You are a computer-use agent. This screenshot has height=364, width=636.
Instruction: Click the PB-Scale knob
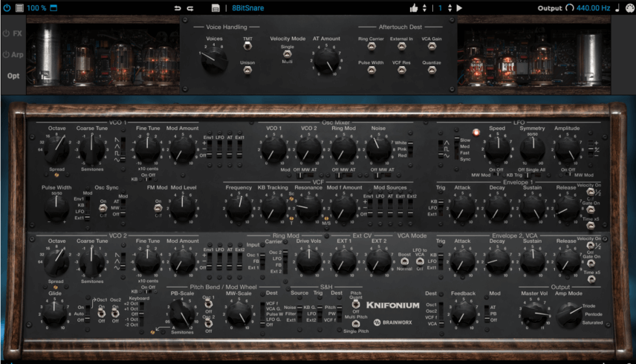[x=182, y=314]
